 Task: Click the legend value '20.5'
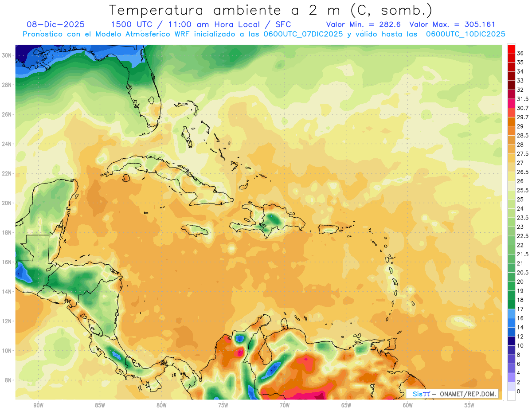(x=523, y=273)
